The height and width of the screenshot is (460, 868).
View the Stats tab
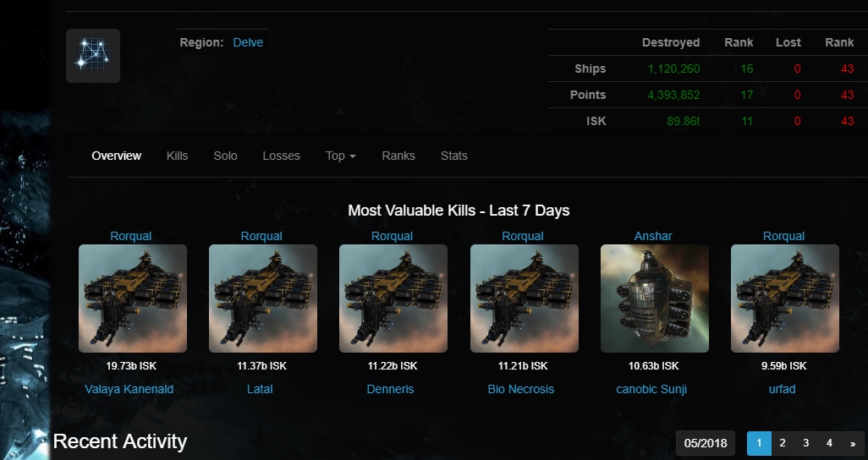(453, 156)
